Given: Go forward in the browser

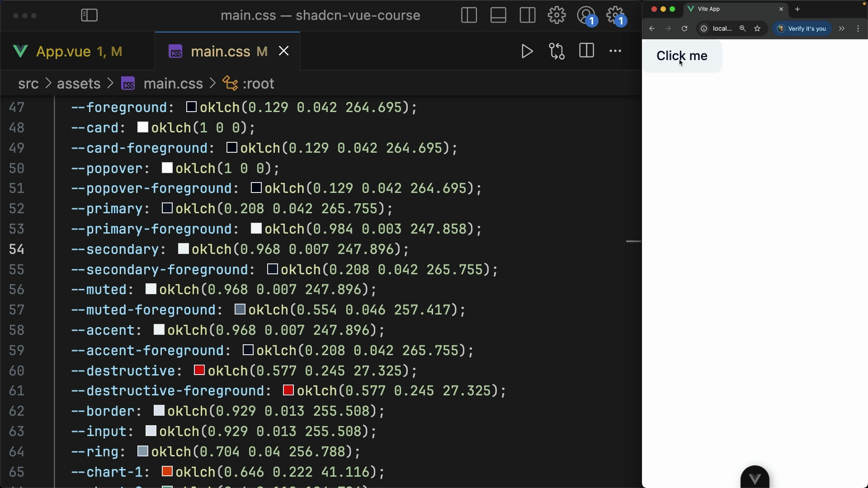Looking at the screenshot, I should (x=668, y=28).
